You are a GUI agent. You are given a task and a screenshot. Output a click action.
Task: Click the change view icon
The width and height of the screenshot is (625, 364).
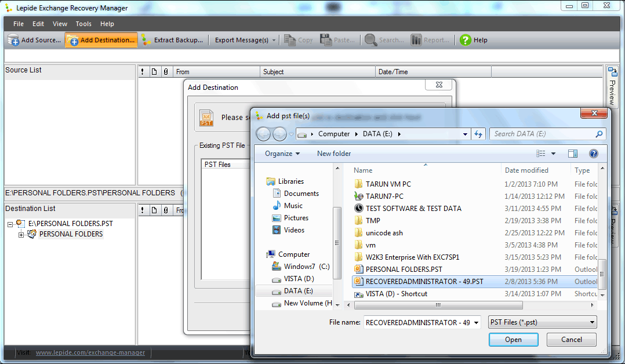[x=540, y=154]
